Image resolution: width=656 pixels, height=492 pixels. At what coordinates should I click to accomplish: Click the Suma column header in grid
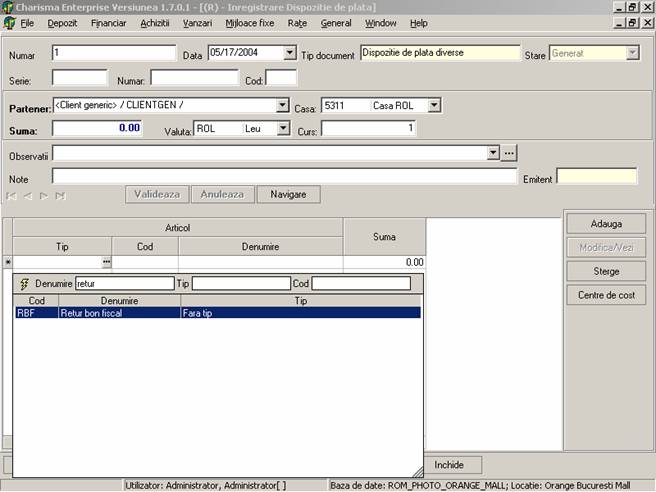pos(384,237)
